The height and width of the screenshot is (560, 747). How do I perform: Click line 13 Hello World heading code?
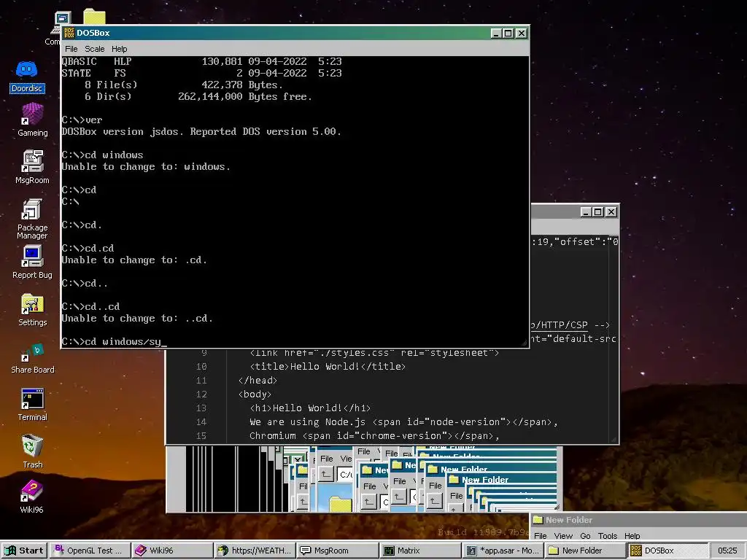click(310, 408)
